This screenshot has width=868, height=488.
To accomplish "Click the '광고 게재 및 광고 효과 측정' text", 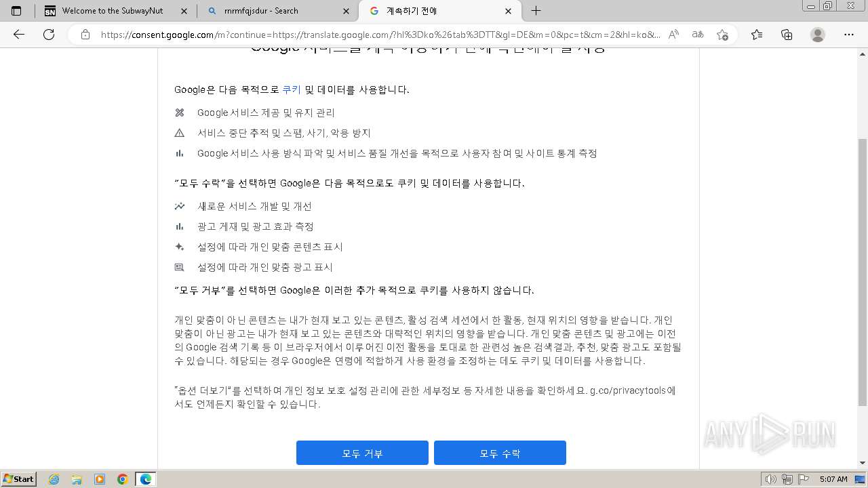I will [255, 226].
